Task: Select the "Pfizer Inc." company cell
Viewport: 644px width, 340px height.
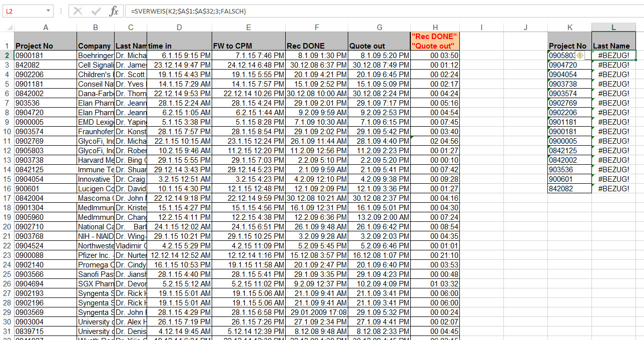Action: (x=96, y=255)
